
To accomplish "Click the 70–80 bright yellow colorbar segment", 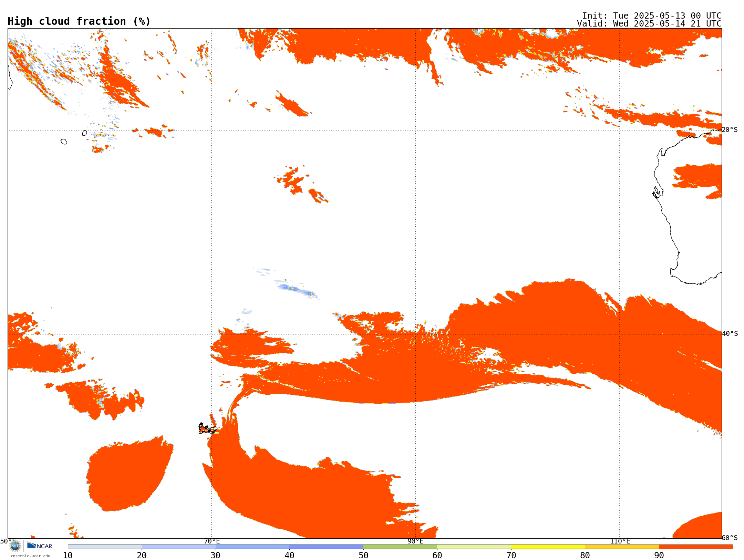I will [548, 547].
